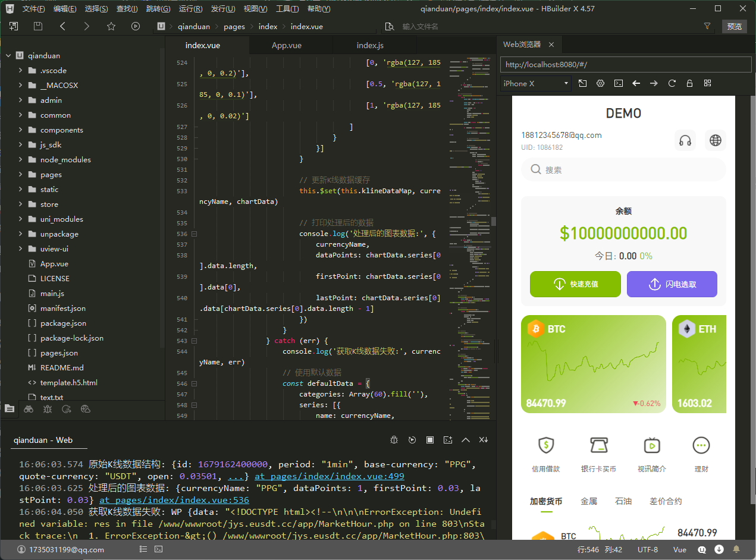Image resolution: width=756 pixels, height=560 pixels.
Task: Open the bug debug icon below file tree
Action: (x=48, y=408)
